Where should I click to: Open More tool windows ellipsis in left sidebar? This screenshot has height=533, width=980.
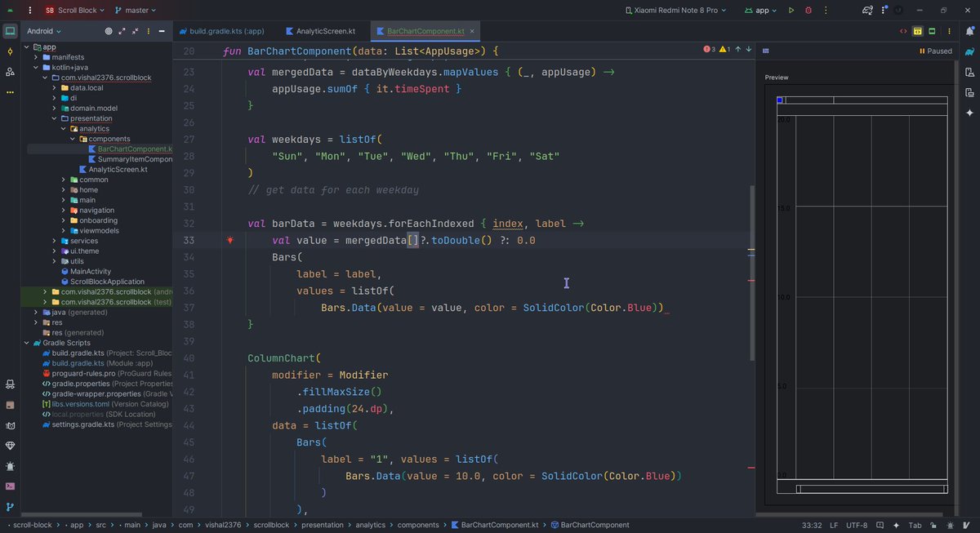pyautogui.click(x=10, y=92)
